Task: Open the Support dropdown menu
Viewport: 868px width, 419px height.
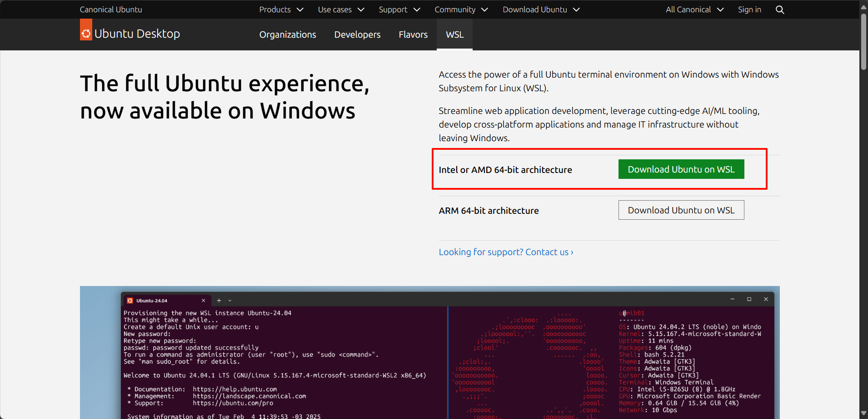Action: (x=399, y=10)
